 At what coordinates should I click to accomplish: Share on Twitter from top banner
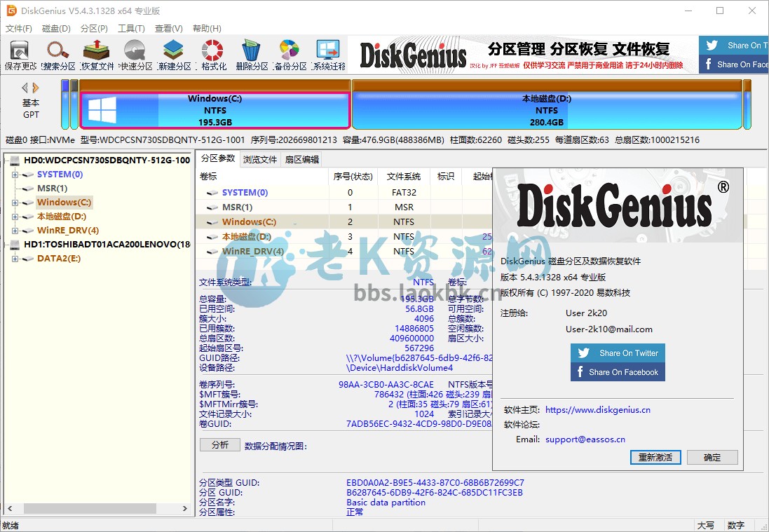click(734, 46)
